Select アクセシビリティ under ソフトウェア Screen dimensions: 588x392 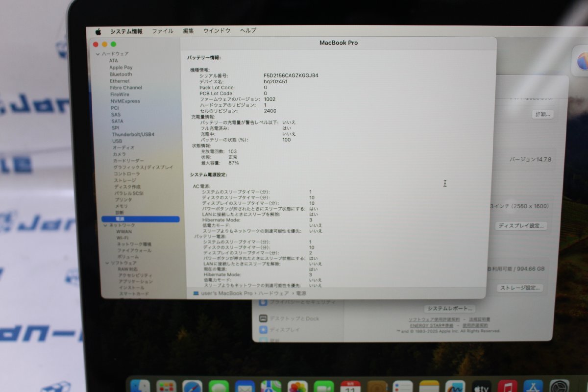point(135,275)
